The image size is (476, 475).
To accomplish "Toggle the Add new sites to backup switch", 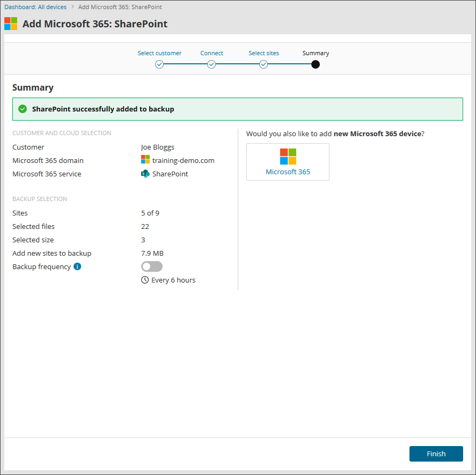I will 152,266.
